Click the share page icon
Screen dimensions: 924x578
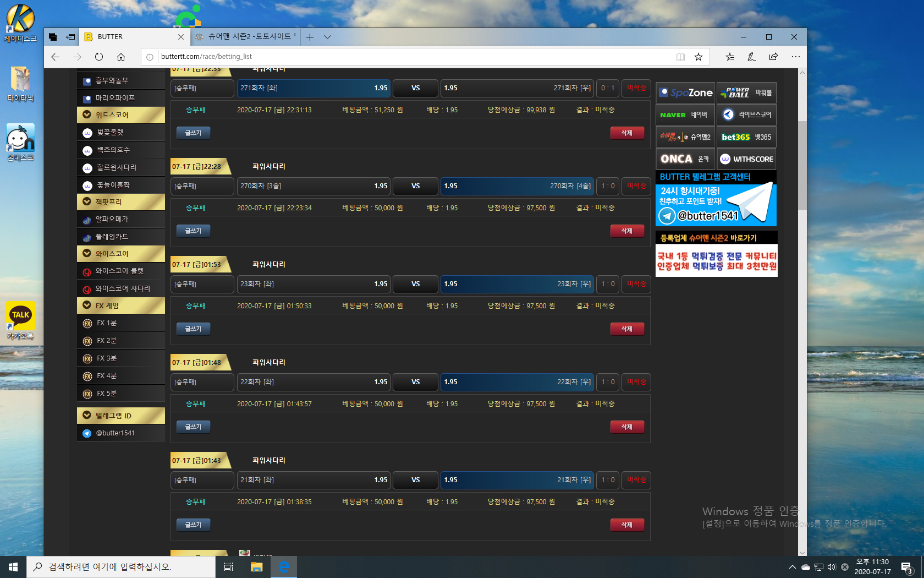tap(773, 57)
